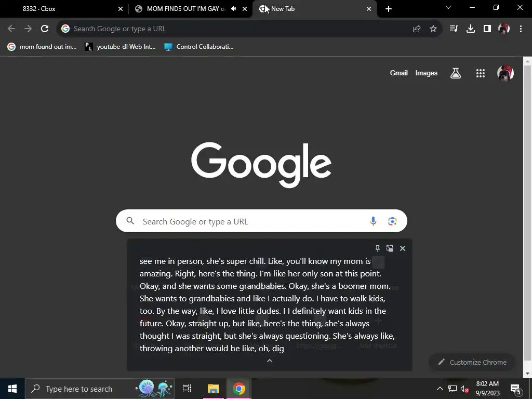532x399 pixels.
Task: Open the notification center icon
Action: (x=515, y=389)
